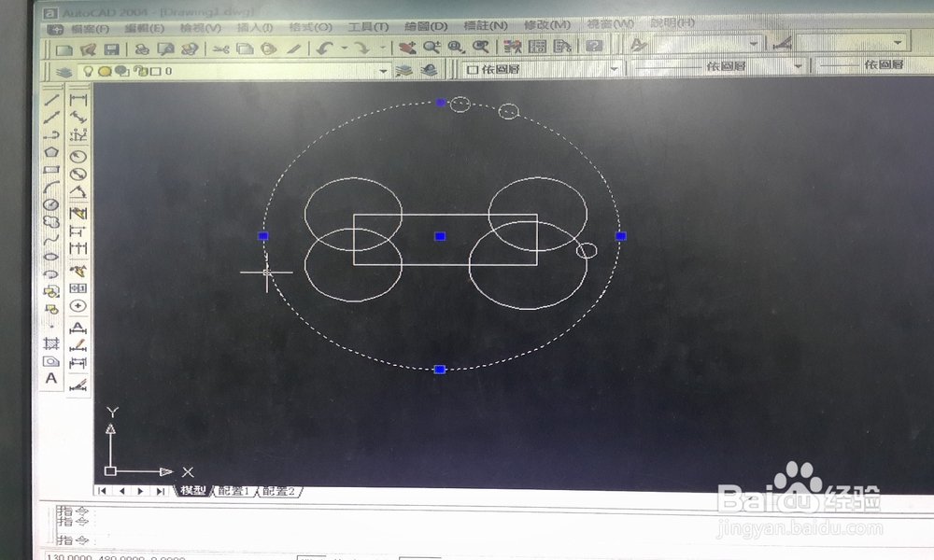The height and width of the screenshot is (560, 934).
Task: Select the Dimension Text Edit tool
Action: tap(78, 345)
